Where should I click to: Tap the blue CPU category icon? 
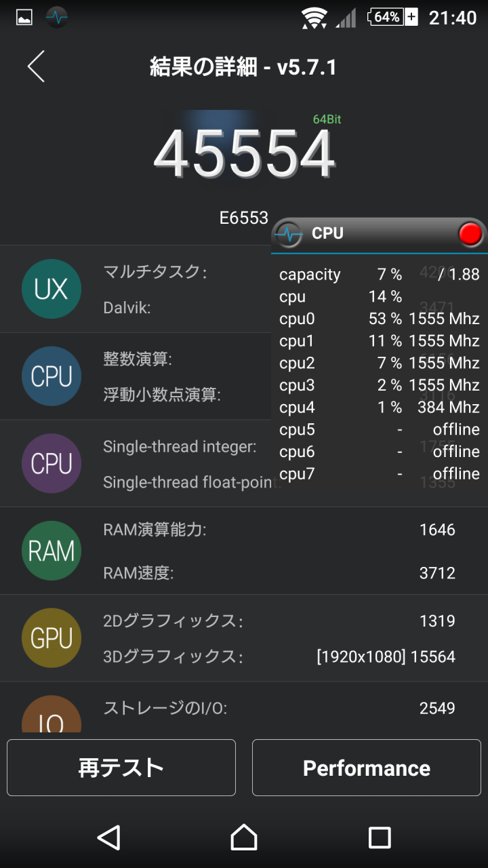pyautogui.click(x=52, y=376)
